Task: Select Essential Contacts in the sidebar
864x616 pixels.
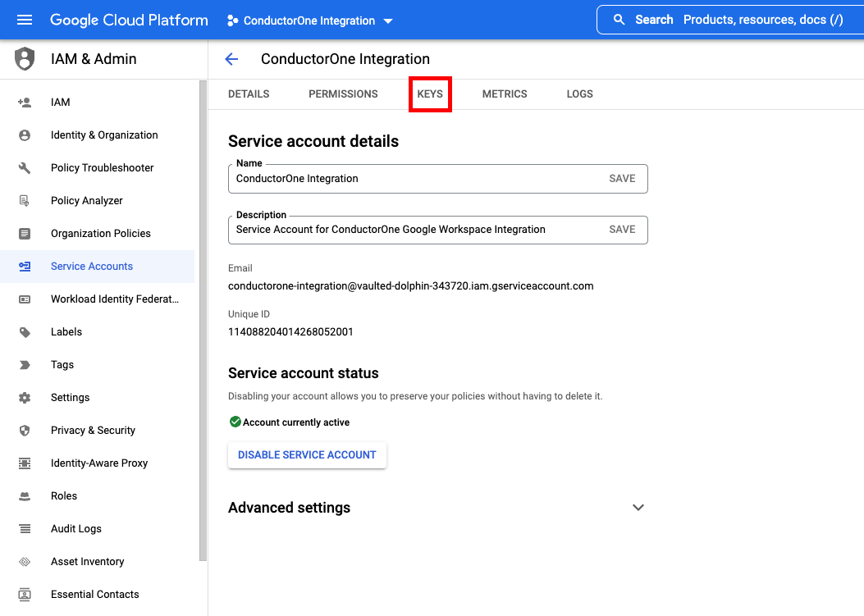Action: coord(94,594)
